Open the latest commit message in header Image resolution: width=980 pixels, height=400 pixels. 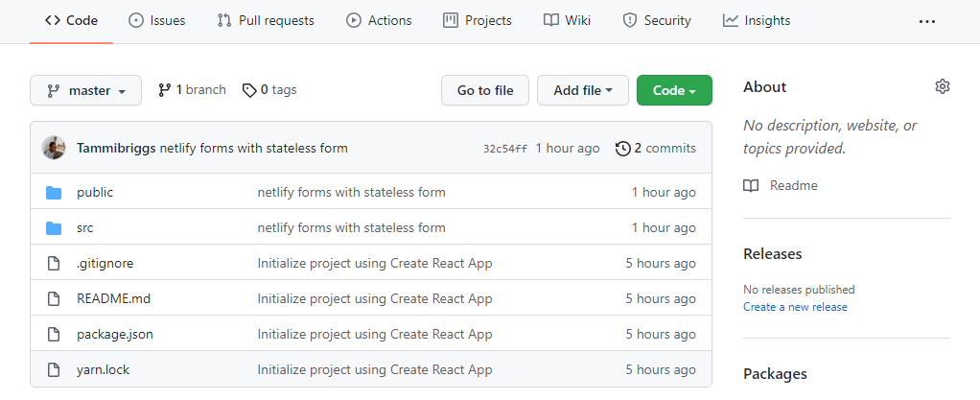(x=254, y=148)
